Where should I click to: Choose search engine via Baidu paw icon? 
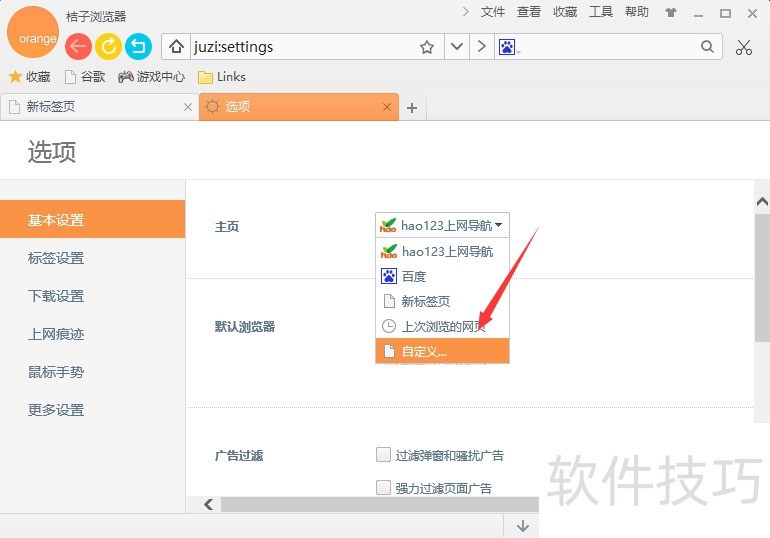(x=507, y=47)
